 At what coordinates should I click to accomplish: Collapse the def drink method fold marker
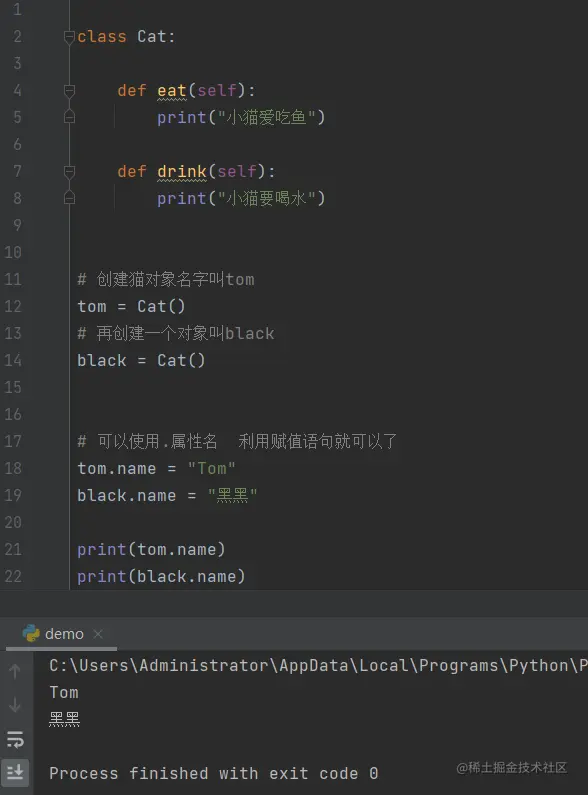pos(69,172)
